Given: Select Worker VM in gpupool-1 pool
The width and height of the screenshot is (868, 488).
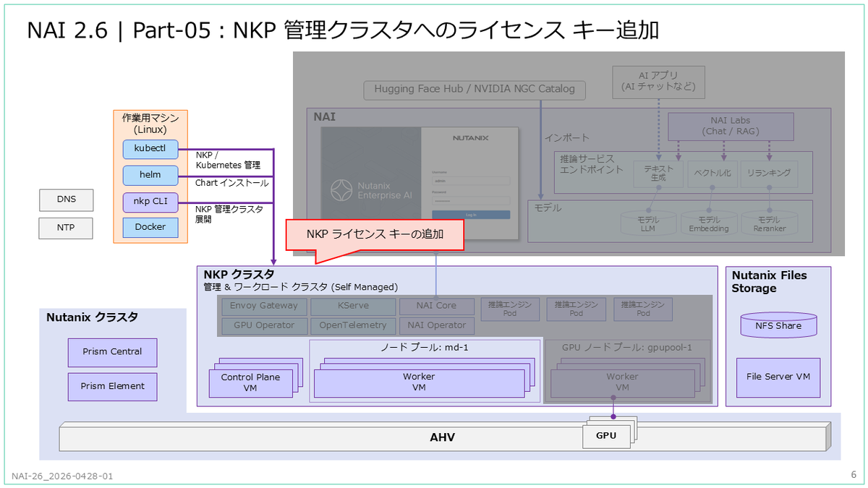Looking at the screenshot, I should tap(622, 382).
